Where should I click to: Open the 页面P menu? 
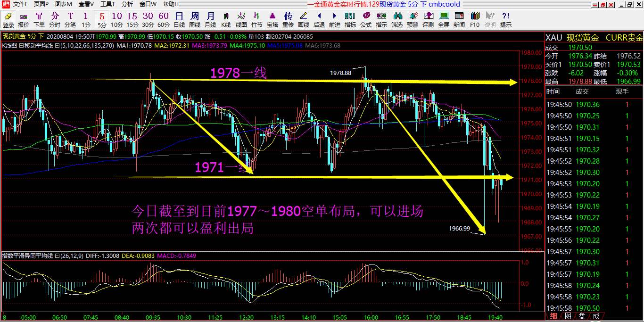(41, 4)
